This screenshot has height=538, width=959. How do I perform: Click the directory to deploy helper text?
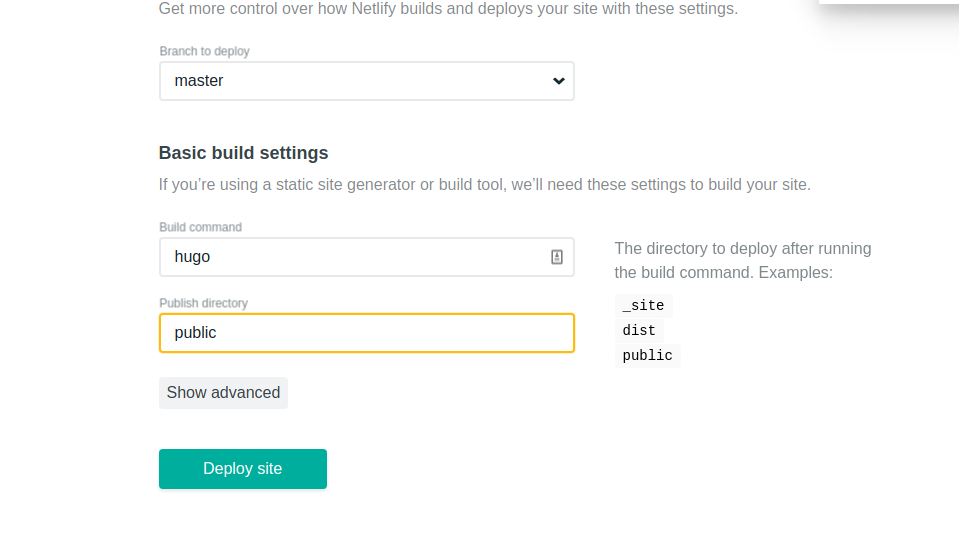[742, 249]
